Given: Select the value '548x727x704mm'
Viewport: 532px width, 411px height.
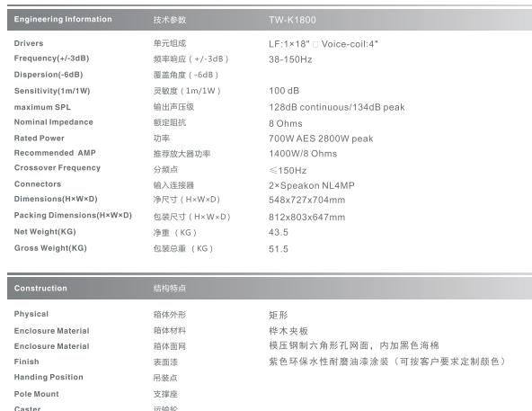Looking at the screenshot, I should click(306, 200).
